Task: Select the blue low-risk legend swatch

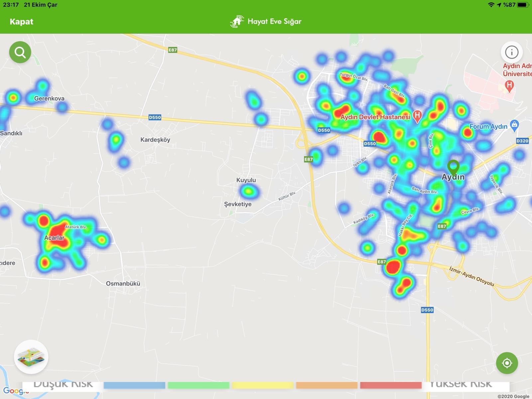Action: click(x=134, y=385)
